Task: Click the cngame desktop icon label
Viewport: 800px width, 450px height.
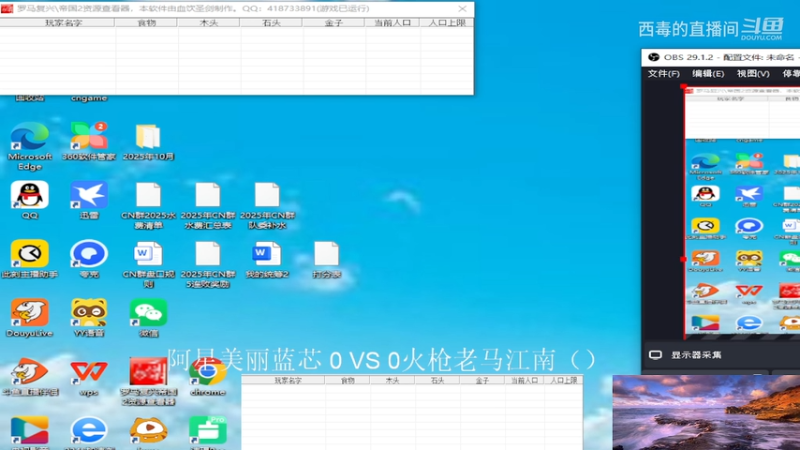Action: (89, 98)
